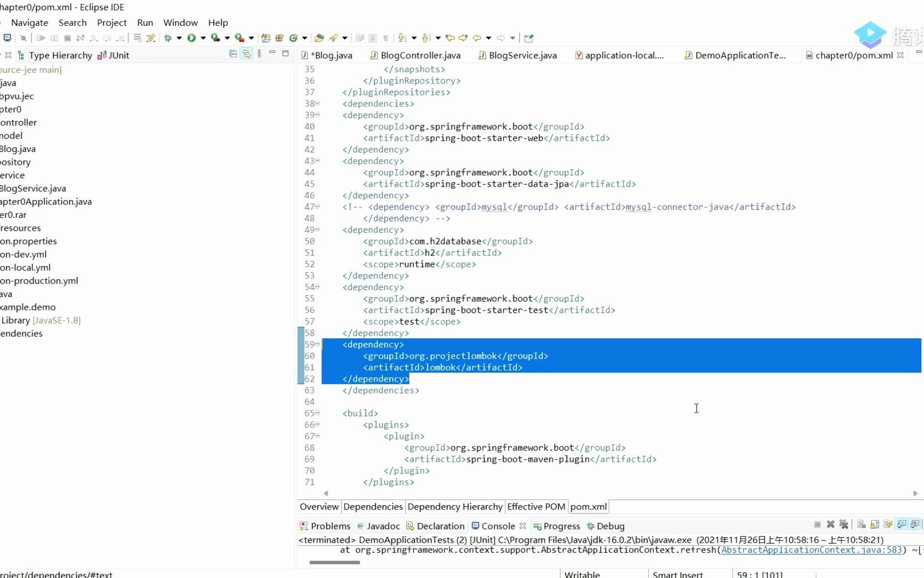
Task: Launch the Debug bug icon
Action: click(x=168, y=38)
